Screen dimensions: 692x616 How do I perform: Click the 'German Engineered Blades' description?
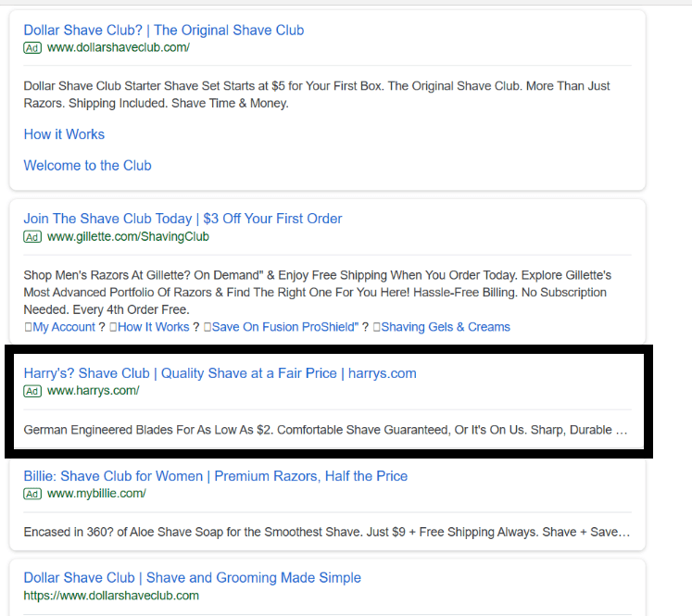click(325, 430)
